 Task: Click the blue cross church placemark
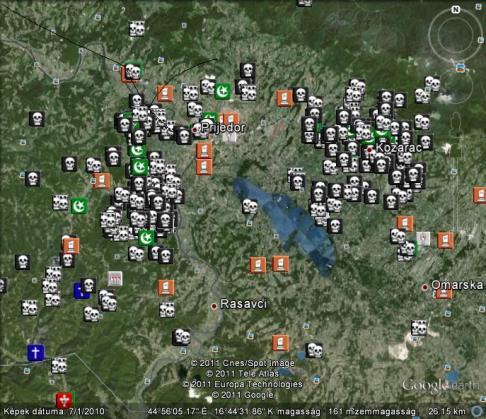36,353
